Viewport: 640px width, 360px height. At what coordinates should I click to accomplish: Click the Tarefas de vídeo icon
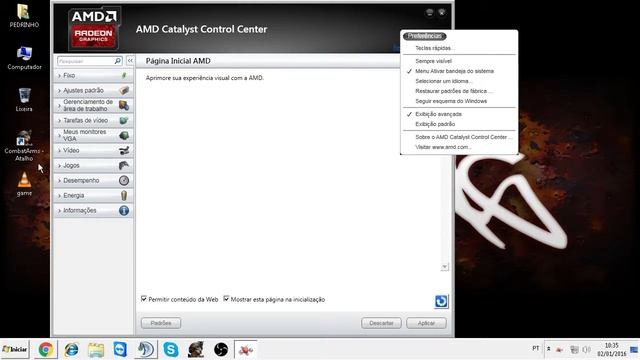coord(124,120)
